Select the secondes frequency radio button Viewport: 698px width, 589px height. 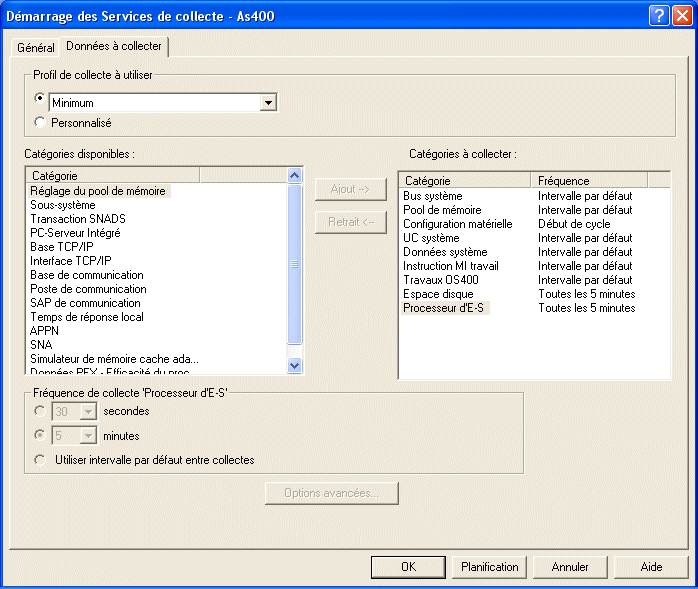click(40, 411)
